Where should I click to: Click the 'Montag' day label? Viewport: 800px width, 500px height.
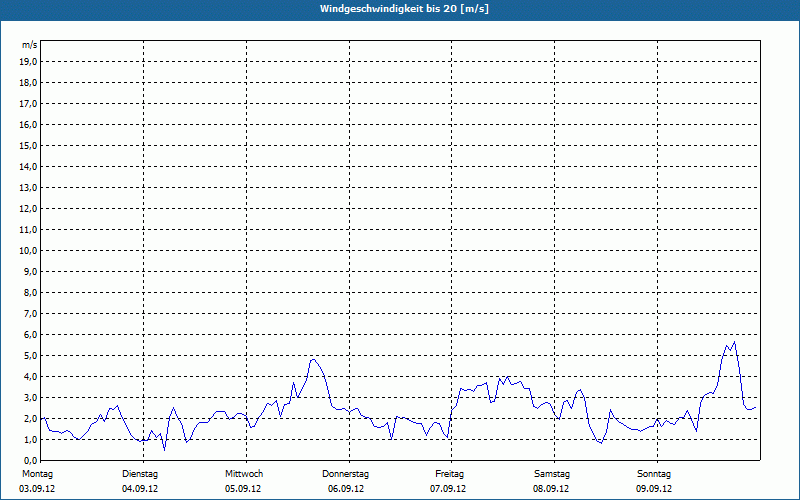(37, 474)
